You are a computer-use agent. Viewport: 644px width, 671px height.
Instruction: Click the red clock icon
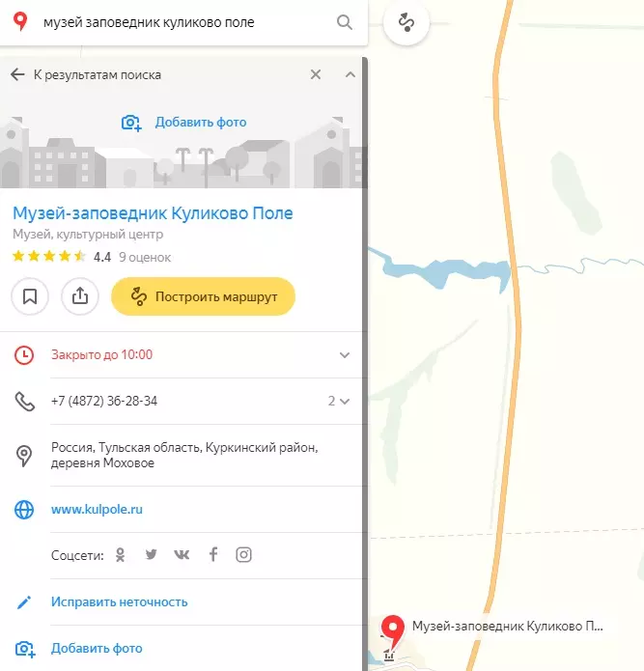[24, 355]
